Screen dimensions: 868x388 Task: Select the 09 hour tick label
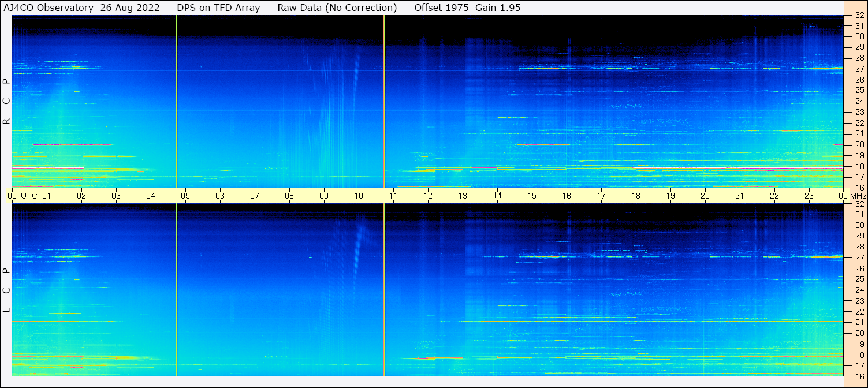(x=324, y=196)
